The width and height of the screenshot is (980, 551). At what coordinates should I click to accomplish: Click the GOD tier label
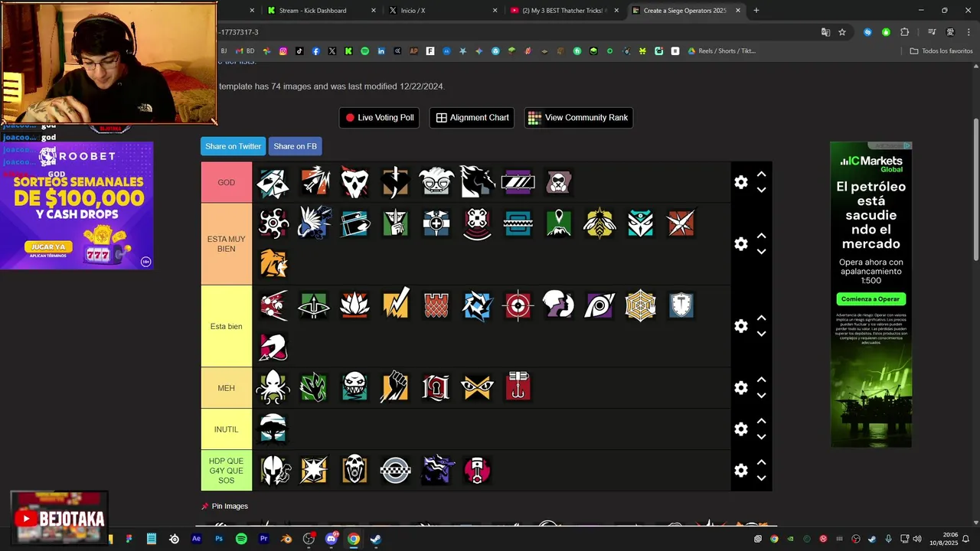[227, 182]
